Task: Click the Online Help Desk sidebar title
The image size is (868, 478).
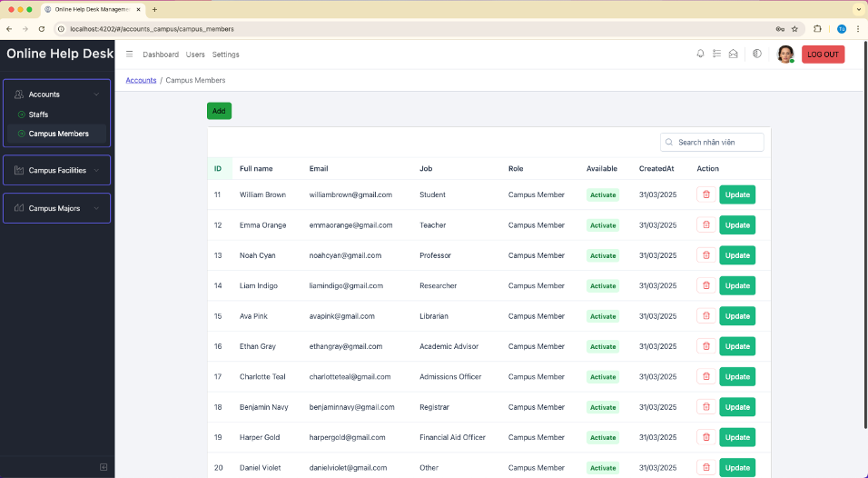Action: (60, 54)
